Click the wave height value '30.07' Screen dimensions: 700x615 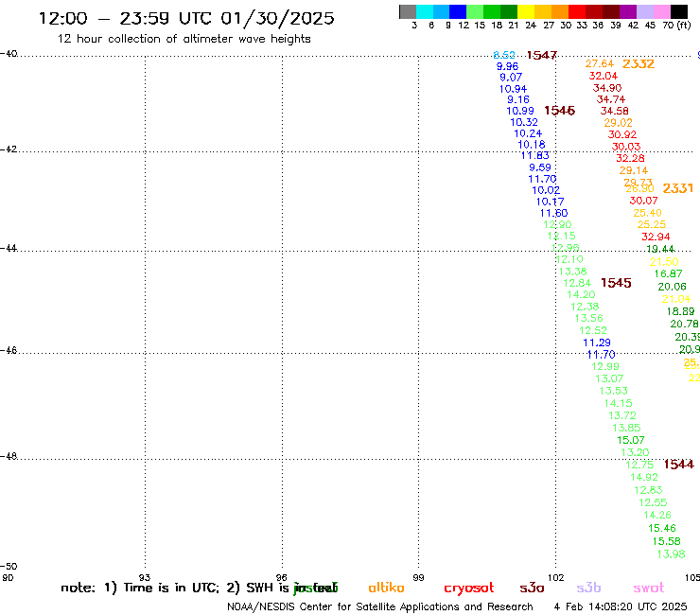click(643, 201)
